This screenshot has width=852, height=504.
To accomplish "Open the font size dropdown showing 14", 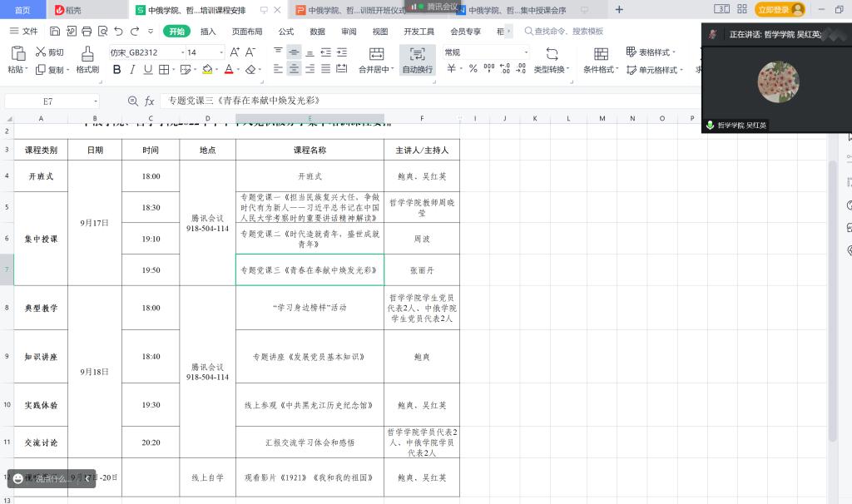I will [x=221, y=52].
